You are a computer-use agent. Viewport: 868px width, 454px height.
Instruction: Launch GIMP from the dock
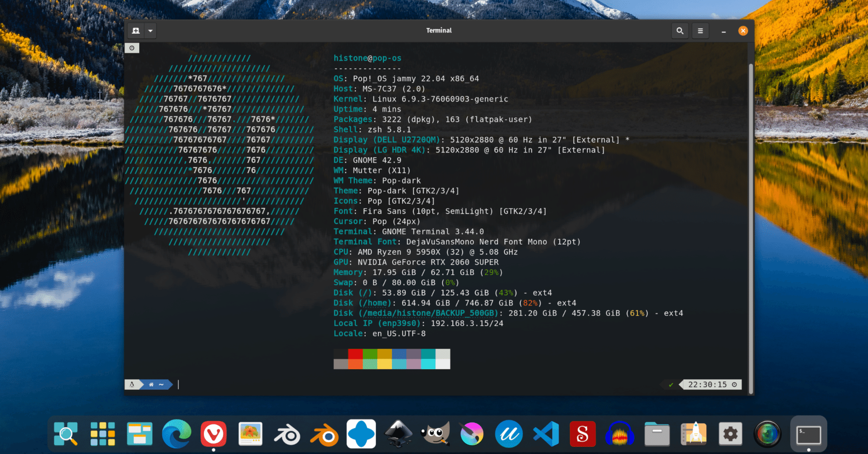click(435, 434)
